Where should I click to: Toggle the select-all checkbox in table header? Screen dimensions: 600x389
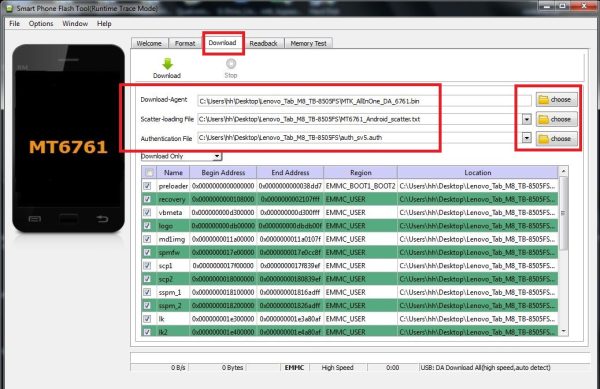[149, 173]
